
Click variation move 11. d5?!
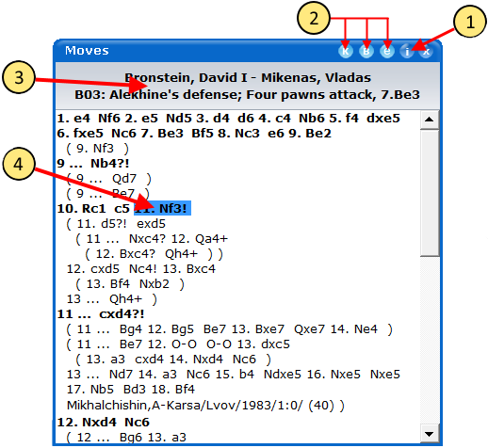(102, 224)
